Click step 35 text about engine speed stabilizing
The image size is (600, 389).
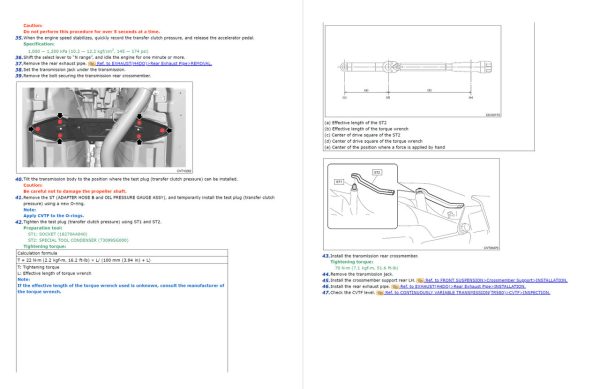[x=139, y=38]
